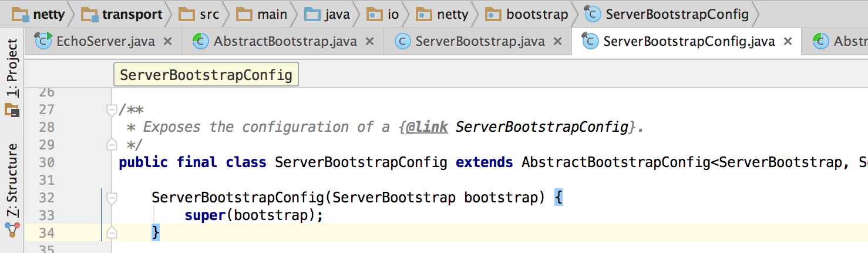Collapse the Javadoc comment at line 27
Screen dimensions: 868x253
112,109
